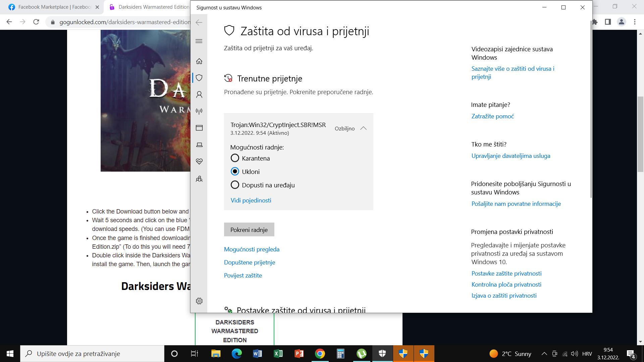Expand the hamburger navigation menu
The width and height of the screenshot is (644, 362).
(x=199, y=41)
